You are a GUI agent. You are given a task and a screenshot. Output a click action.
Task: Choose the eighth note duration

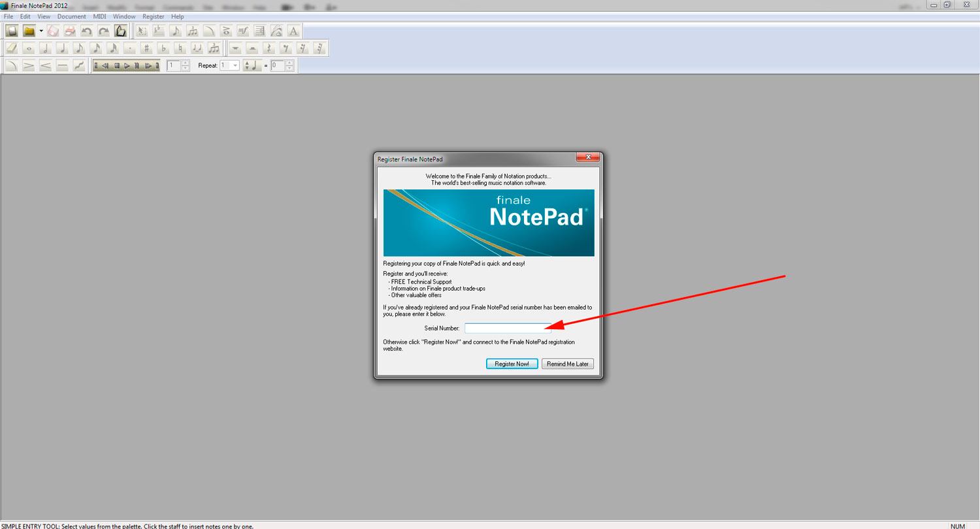click(79, 48)
